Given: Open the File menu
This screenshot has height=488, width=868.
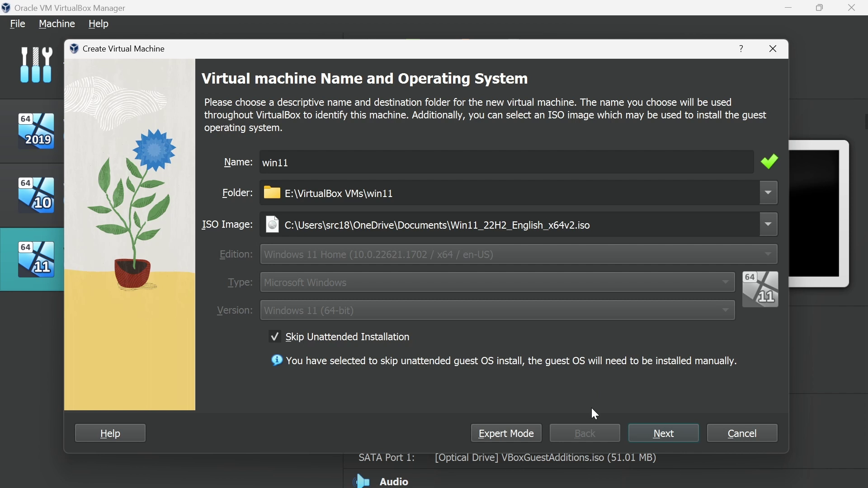Looking at the screenshot, I should pyautogui.click(x=18, y=24).
